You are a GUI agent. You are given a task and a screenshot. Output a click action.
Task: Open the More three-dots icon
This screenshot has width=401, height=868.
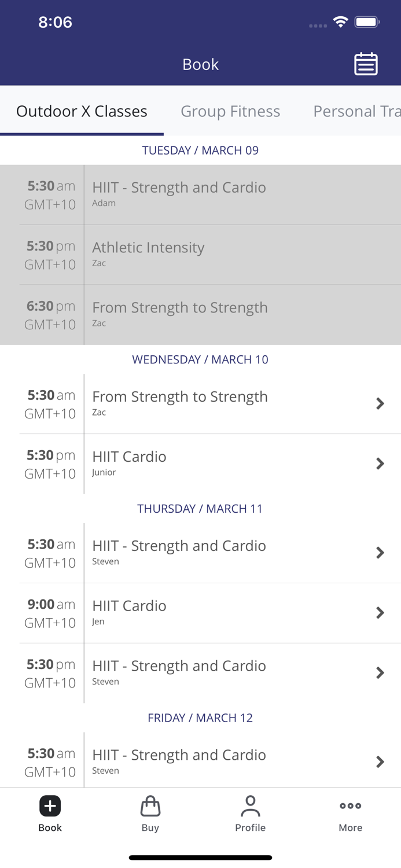tap(351, 806)
